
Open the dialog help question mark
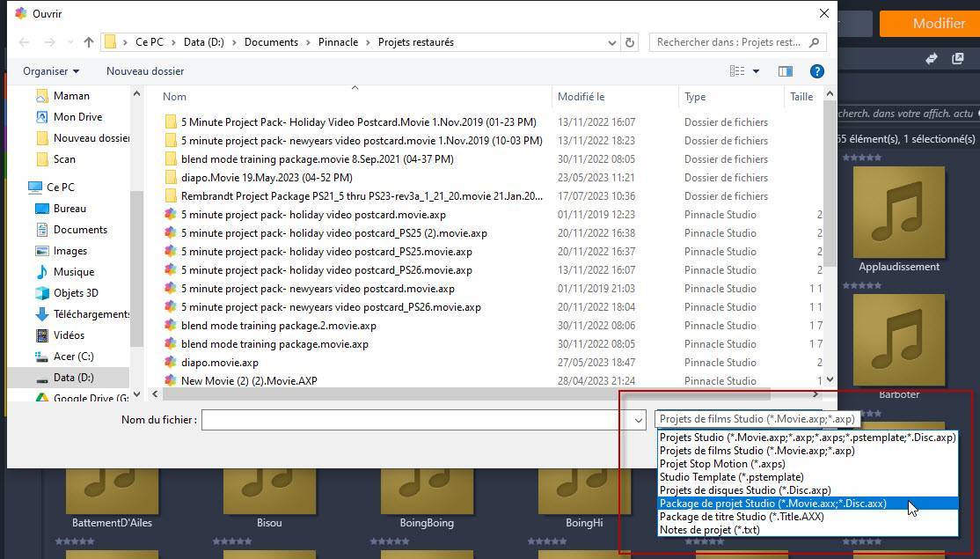pyautogui.click(x=816, y=71)
